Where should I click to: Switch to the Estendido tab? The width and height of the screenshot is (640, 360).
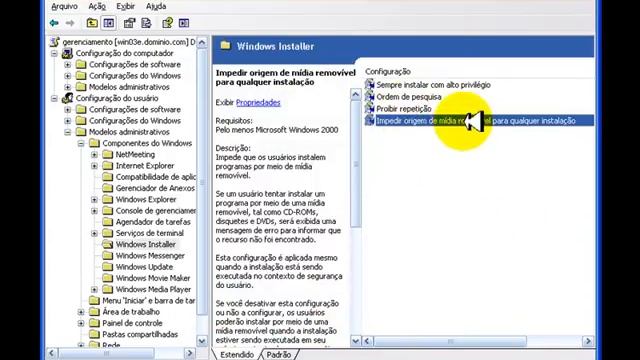coord(237,354)
